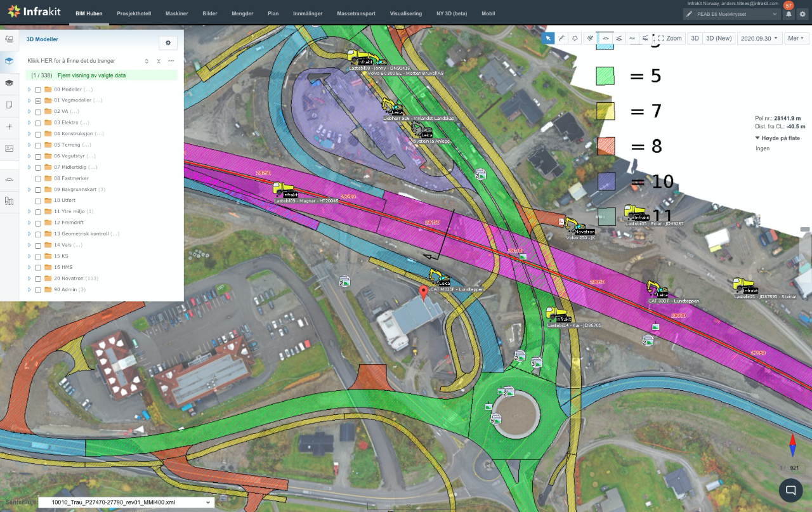Screen dimensions: 812x512
Task: Select the coordinate point tool in the sidebar
Action: click(x=9, y=126)
